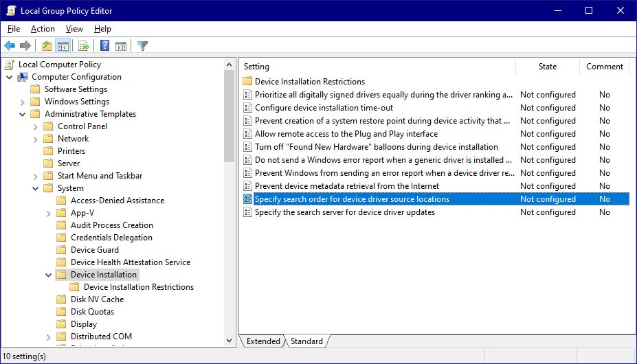Select Software Settings in the tree

coord(76,89)
